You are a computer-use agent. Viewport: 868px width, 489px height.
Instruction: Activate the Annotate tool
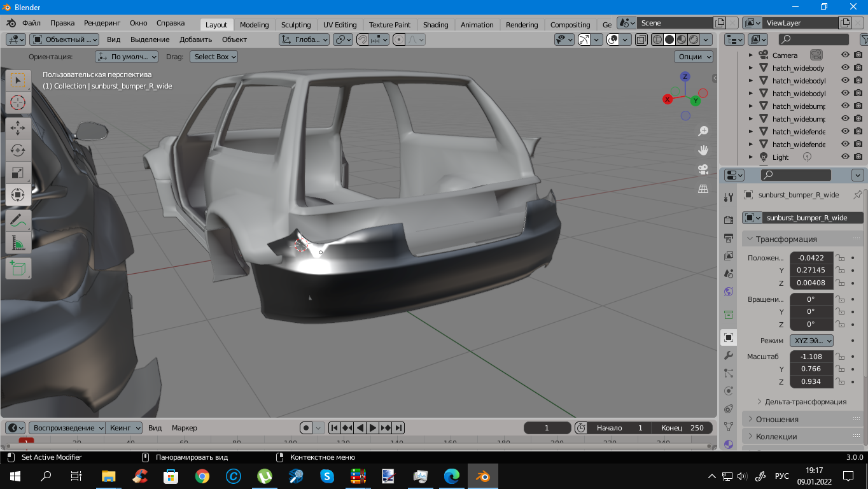click(x=18, y=221)
